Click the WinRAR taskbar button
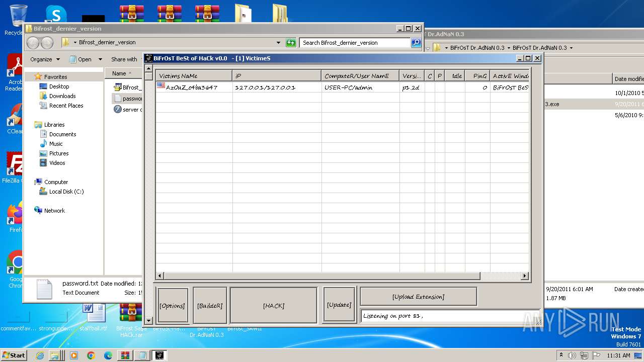The width and height of the screenshot is (644, 362). tap(125, 355)
